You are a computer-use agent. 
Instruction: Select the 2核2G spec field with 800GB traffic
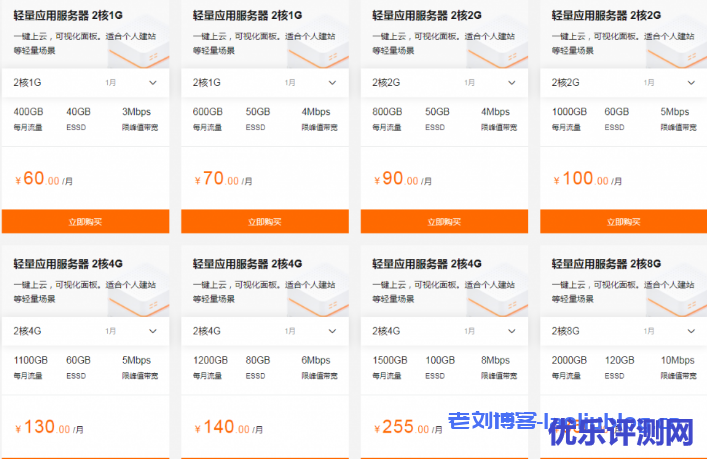[444, 83]
